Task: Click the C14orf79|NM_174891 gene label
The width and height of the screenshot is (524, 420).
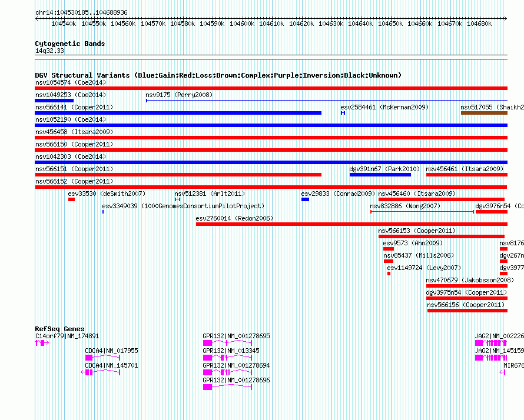Action: (67, 336)
